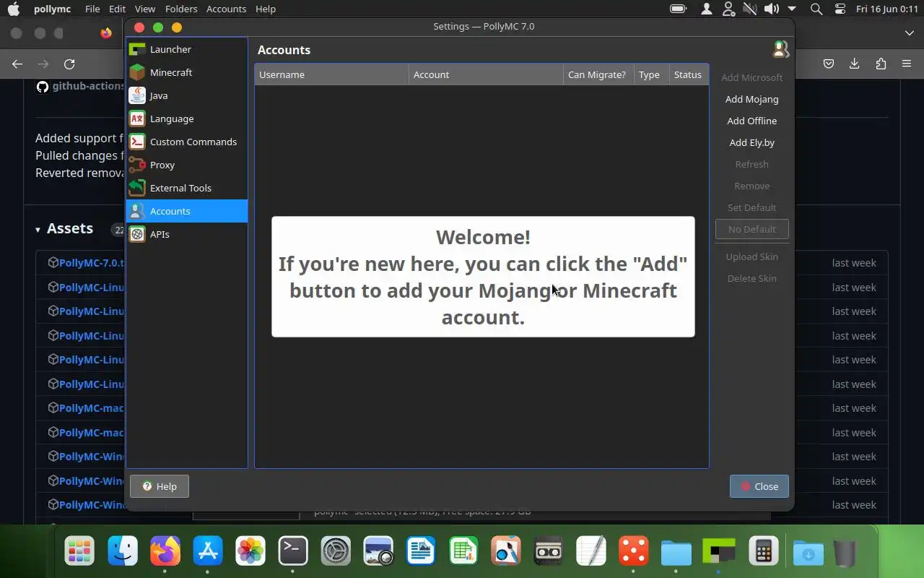Click the muted sound icon in menu bar
The height and width of the screenshot is (578, 924).
coord(750,9)
